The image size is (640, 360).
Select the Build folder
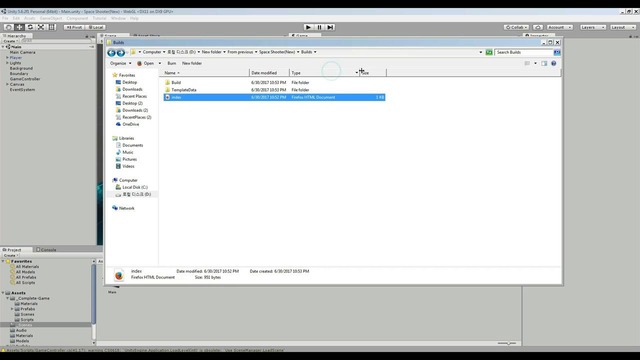coord(176,82)
